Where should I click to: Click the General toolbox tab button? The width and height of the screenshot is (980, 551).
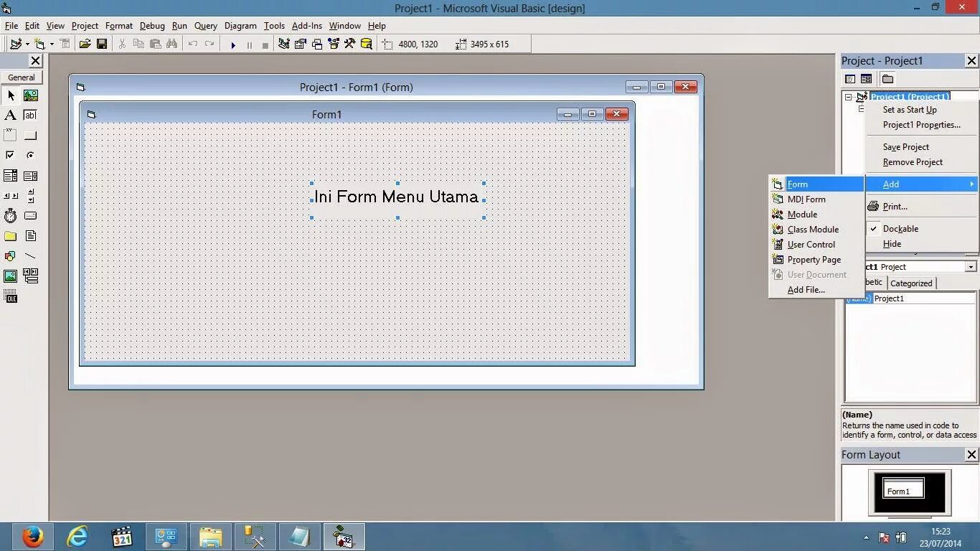click(22, 77)
